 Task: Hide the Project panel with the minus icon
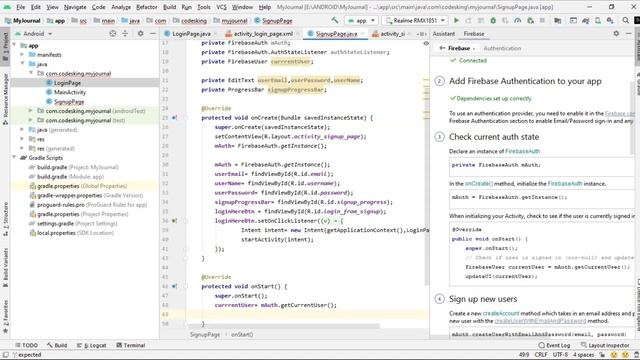[153, 33]
